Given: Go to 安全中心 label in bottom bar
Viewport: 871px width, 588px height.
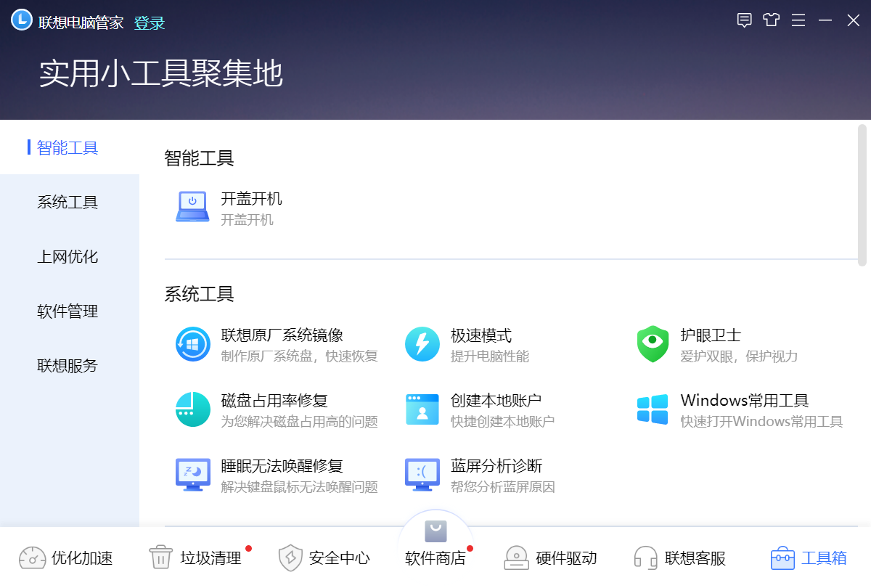Looking at the screenshot, I should coord(340,558).
